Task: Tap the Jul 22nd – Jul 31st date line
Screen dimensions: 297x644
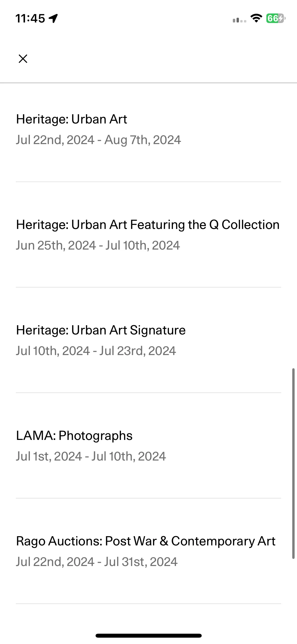Action: (x=97, y=562)
